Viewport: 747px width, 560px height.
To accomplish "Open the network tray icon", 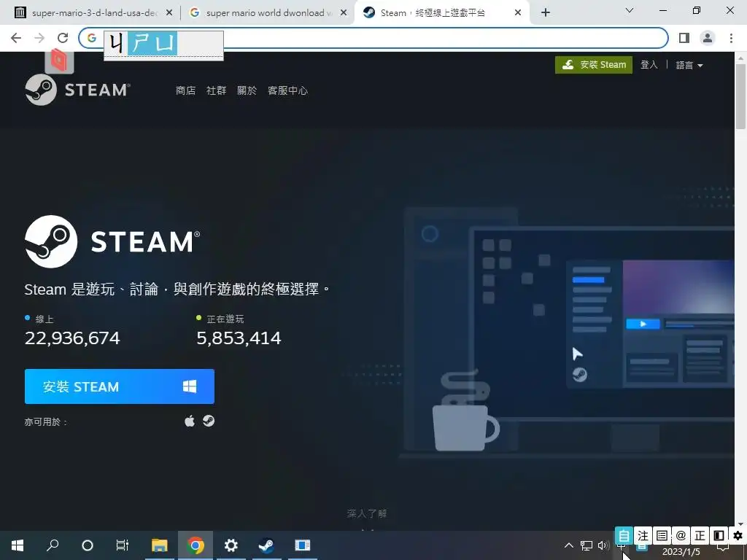I will 587,545.
